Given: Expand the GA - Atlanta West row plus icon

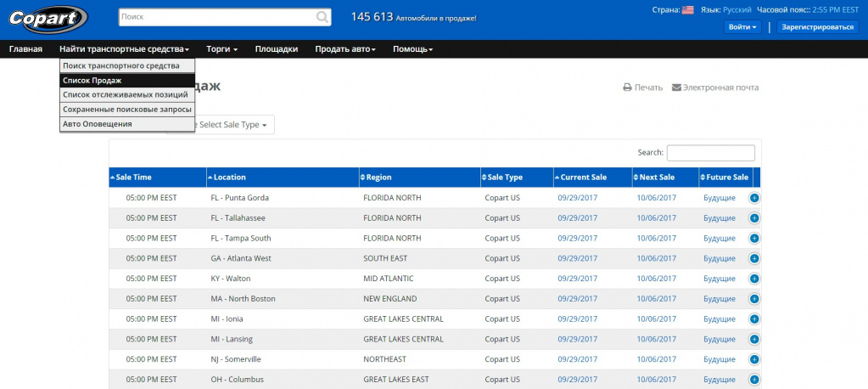Looking at the screenshot, I should click(x=754, y=259).
